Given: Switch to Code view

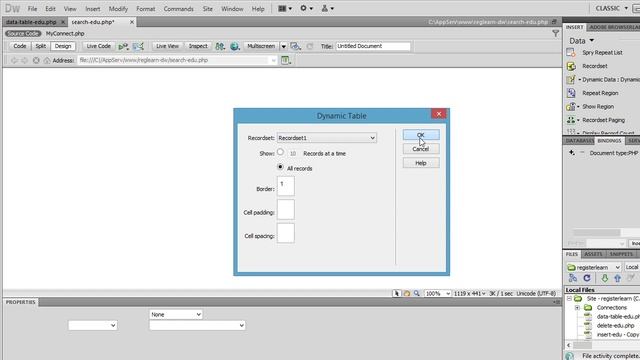Looking at the screenshot, I should [x=20, y=46].
